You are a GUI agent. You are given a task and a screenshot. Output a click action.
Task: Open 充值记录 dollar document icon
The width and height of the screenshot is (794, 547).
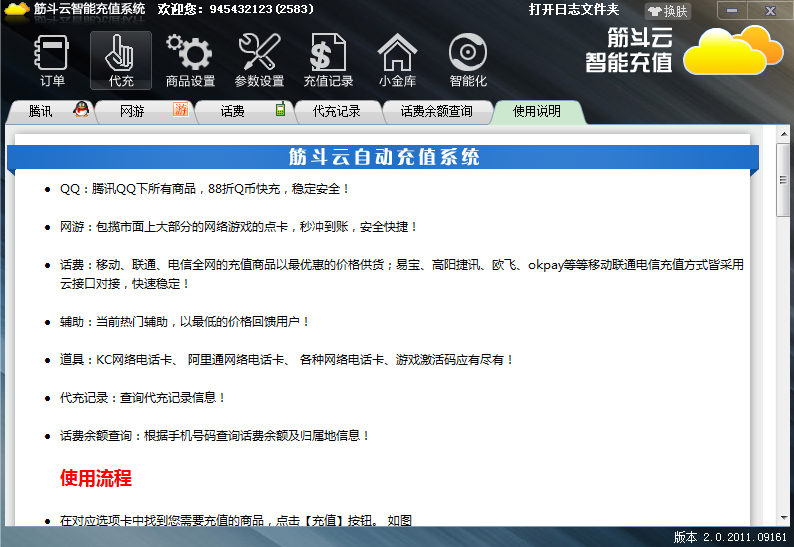[328, 60]
